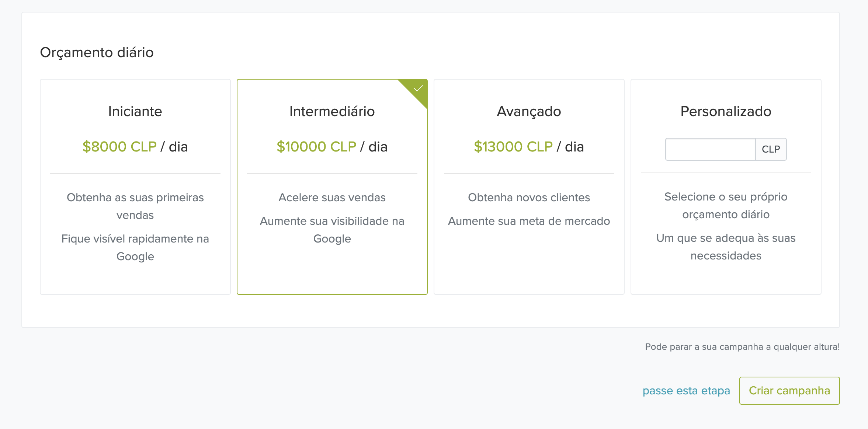Click the "Pode parar a sua campanha" note
The image size is (868, 429).
pyautogui.click(x=742, y=347)
